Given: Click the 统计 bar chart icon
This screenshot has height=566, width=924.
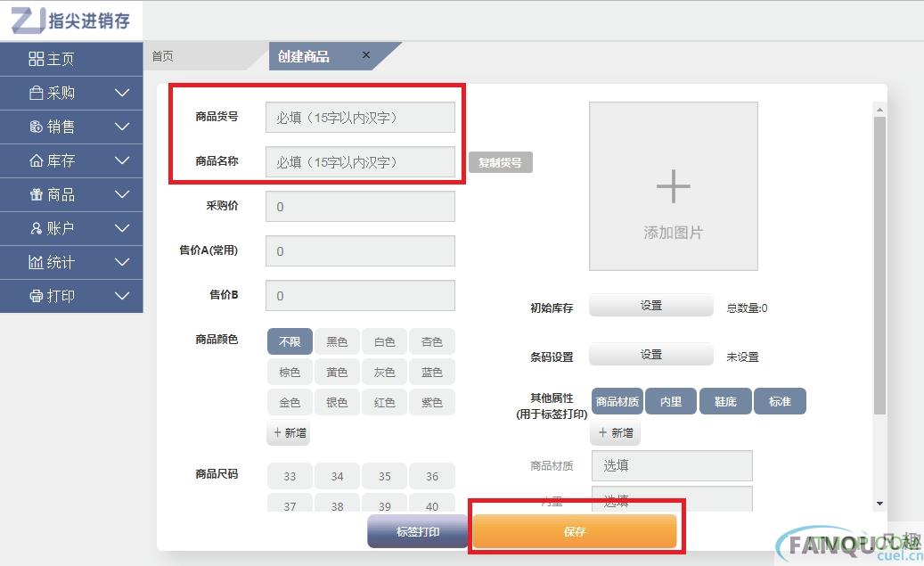Looking at the screenshot, I should 37,262.
